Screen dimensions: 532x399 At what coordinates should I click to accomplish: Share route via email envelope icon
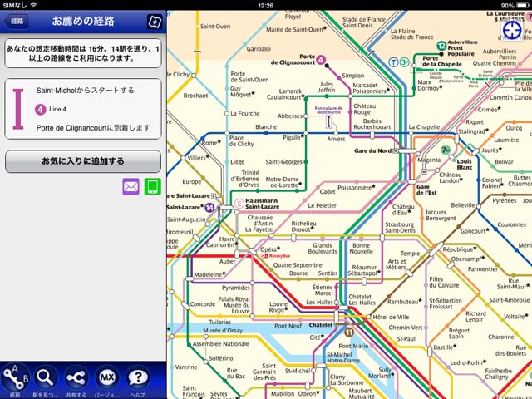[x=131, y=186]
